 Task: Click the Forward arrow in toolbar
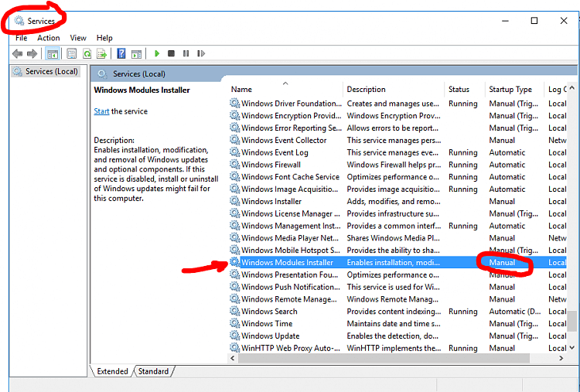[32, 53]
